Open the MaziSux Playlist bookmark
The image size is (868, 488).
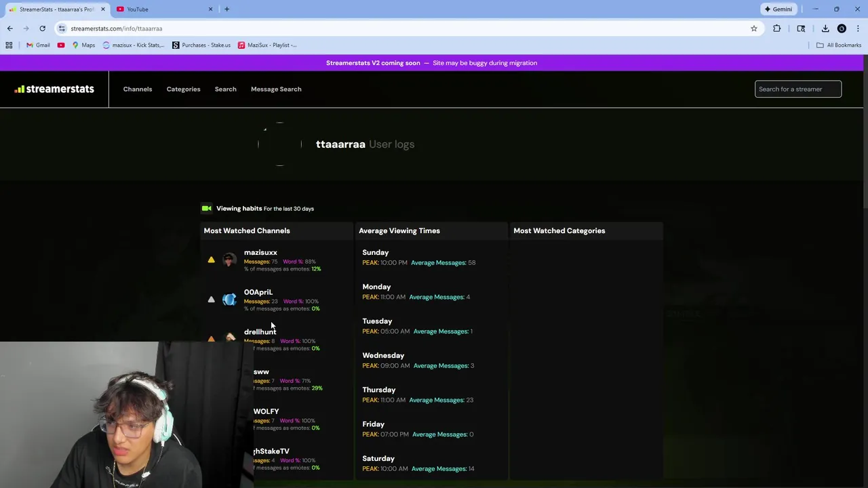267,45
